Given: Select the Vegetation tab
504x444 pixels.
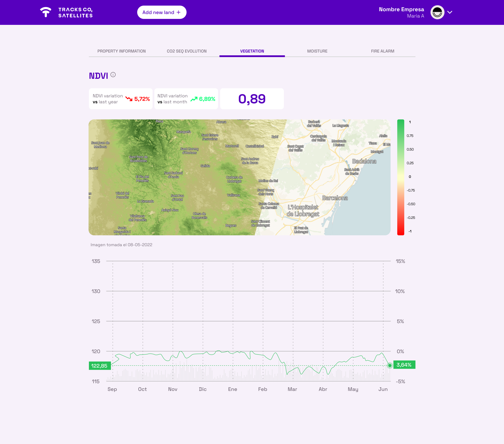Looking at the screenshot, I should [252, 51].
